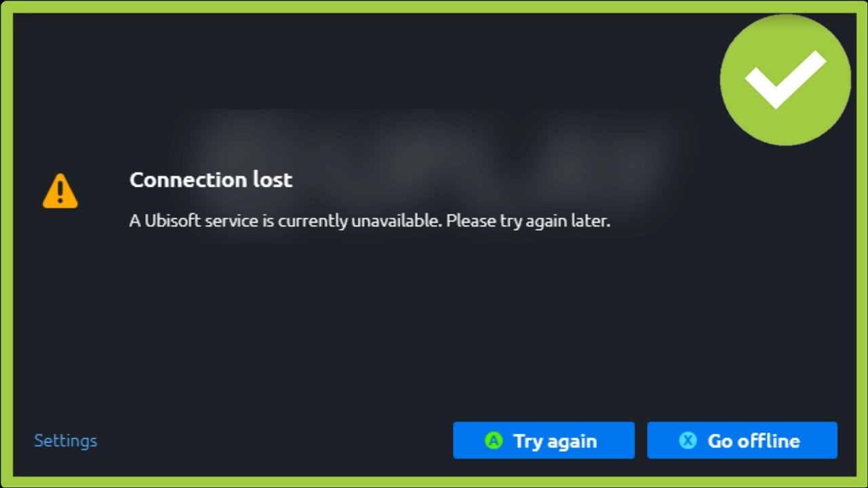Choose the Go offline button

click(x=742, y=441)
